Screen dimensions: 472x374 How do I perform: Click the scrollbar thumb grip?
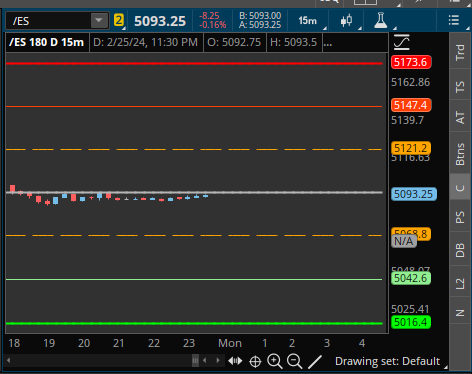point(195,360)
